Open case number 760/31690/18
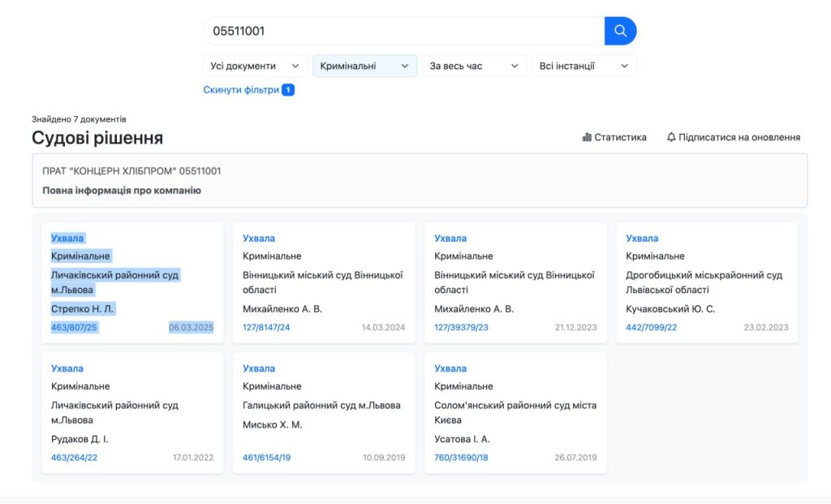Screen dimensions: 831x504 [x=461, y=458]
